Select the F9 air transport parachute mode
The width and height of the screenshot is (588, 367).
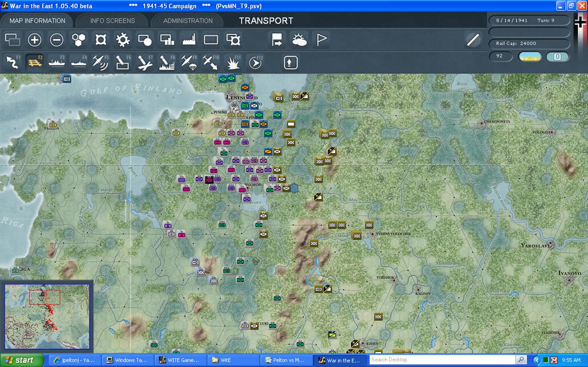pyautogui.click(x=189, y=62)
